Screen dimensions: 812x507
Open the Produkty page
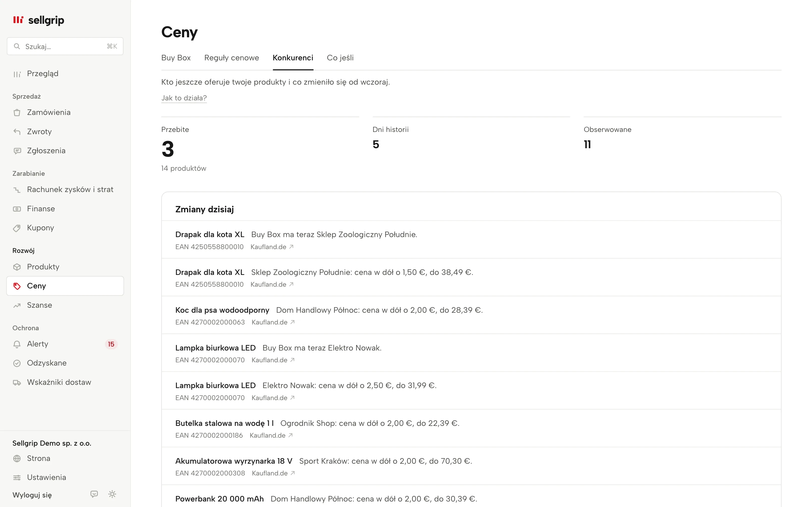65,267
